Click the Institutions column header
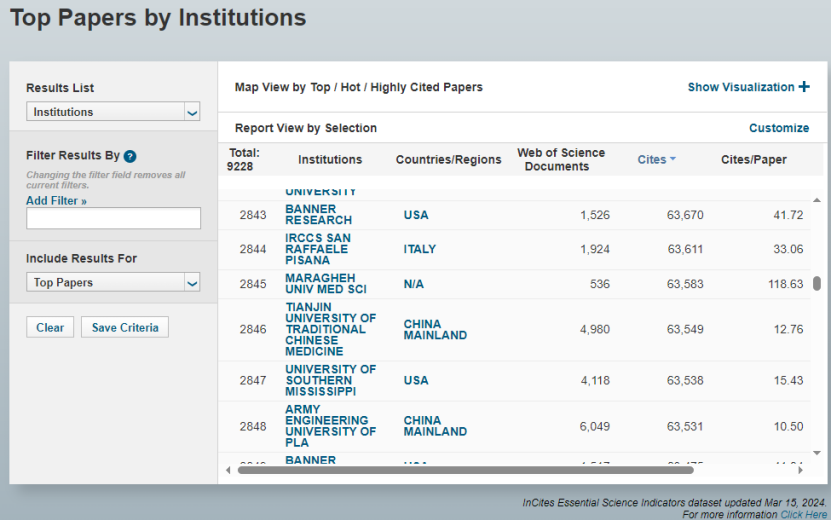 click(330, 159)
